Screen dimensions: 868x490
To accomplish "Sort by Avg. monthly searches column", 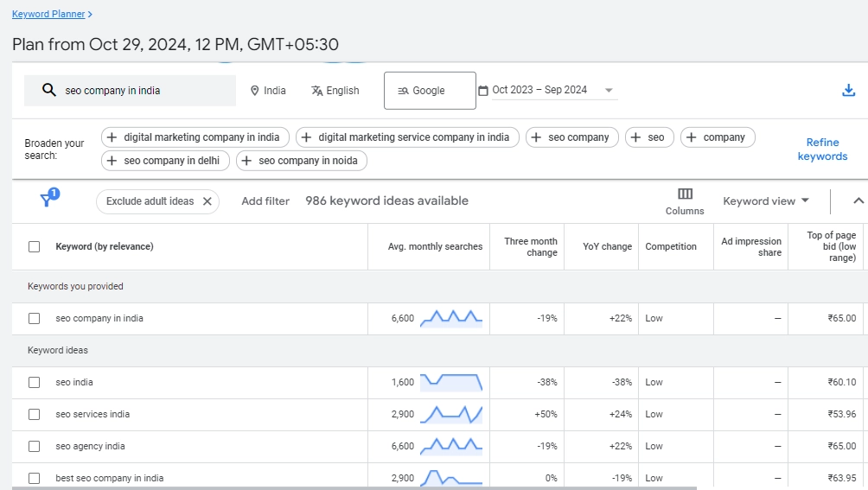I will [x=435, y=246].
